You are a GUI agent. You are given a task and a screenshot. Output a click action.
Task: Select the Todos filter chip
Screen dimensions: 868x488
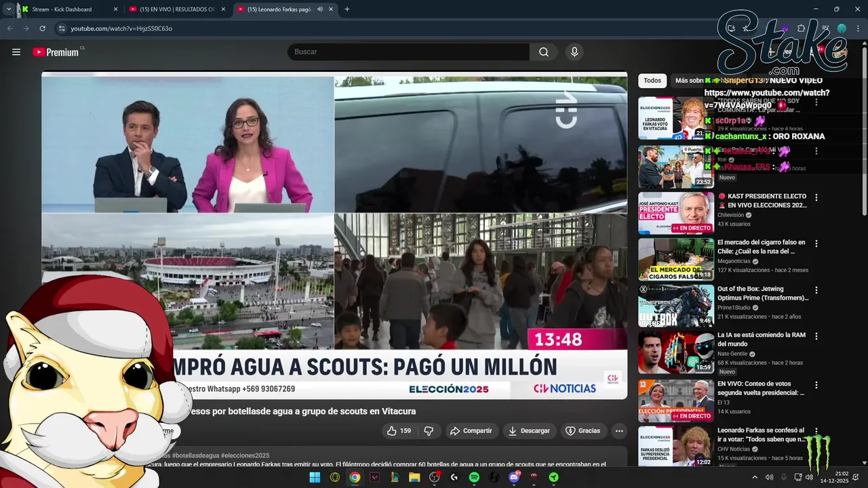coord(652,81)
